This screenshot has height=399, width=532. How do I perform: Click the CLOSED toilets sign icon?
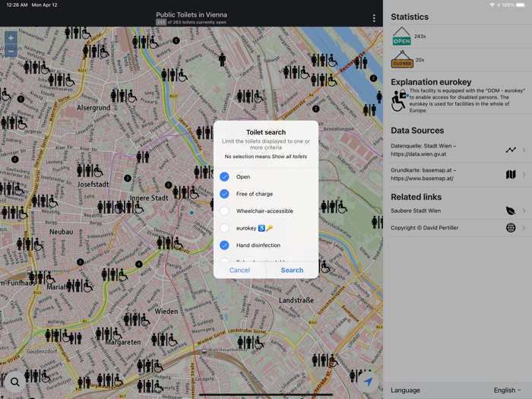402,60
